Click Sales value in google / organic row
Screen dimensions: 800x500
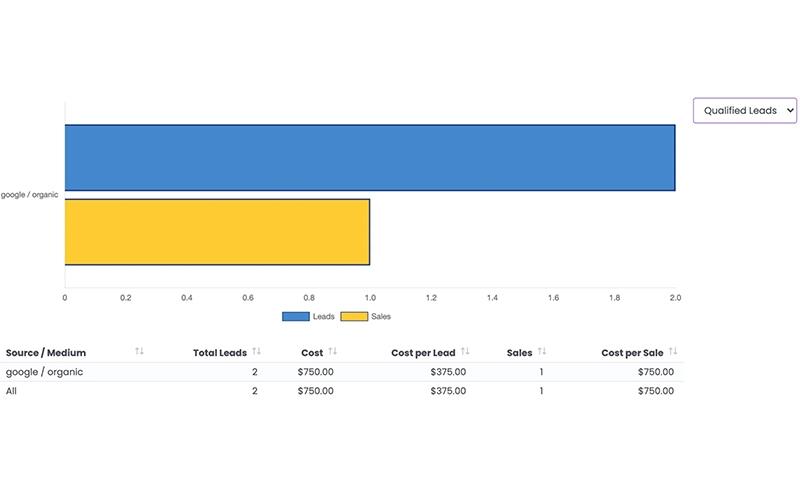[x=541, y=372]
